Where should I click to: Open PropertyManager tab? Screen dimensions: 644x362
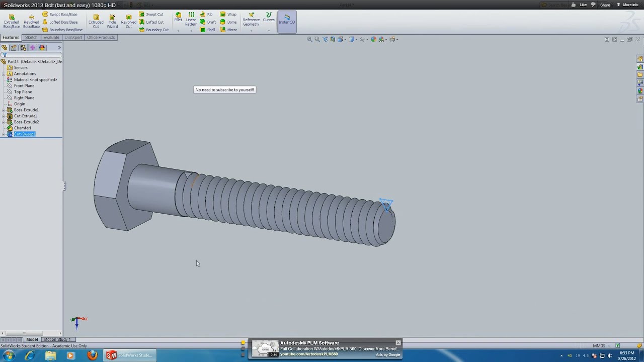(x=14, y=48)
